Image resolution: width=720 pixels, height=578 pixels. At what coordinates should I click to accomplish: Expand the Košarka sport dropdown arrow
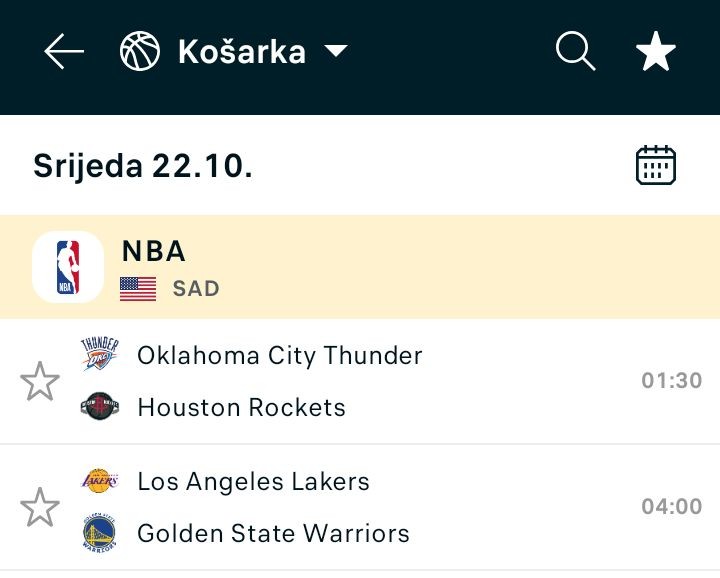pos(336,52)
